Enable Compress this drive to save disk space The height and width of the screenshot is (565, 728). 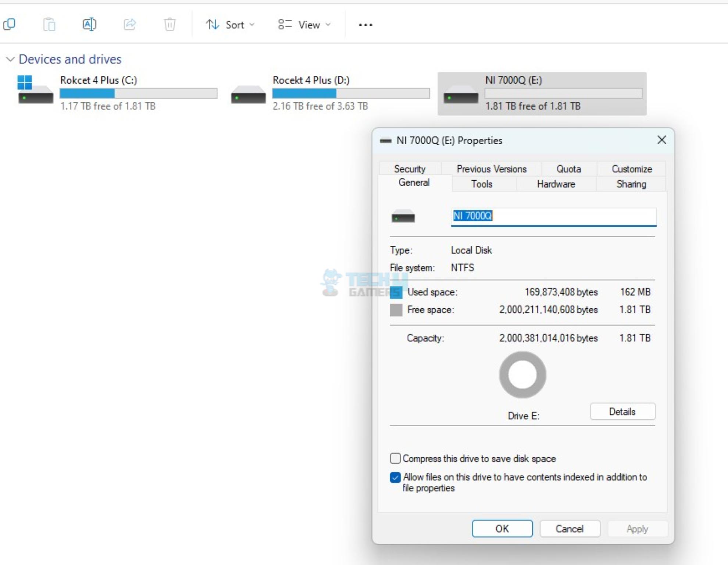pyautogui.click(x=395, y=458)
